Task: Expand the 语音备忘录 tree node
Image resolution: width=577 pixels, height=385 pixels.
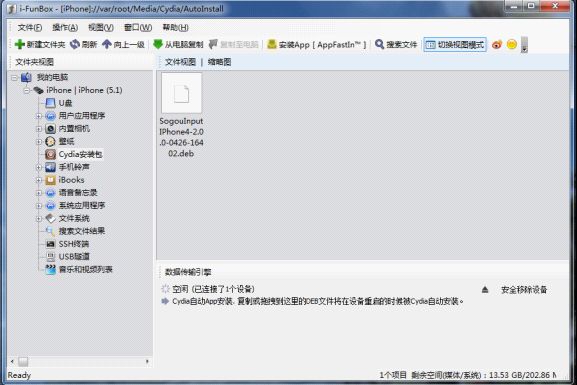Action: tap(39, 193)
